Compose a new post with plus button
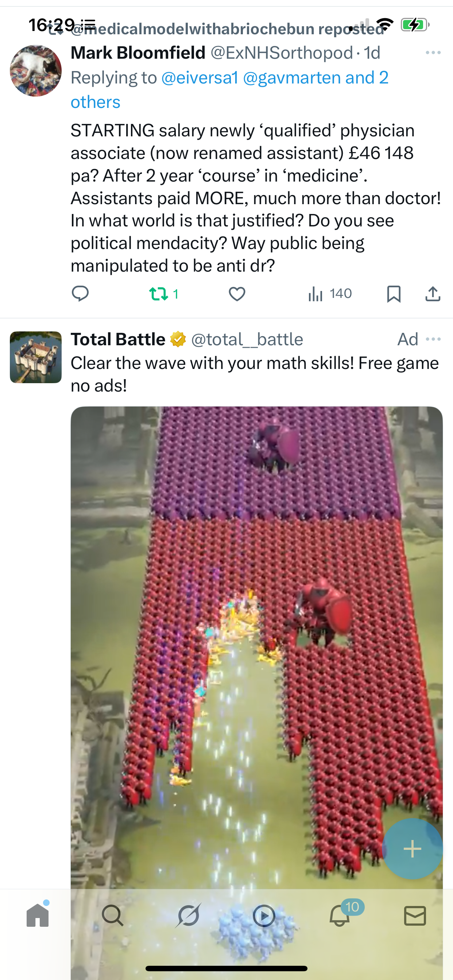The width and height of the screenshot is (453, 980). (412, 849)
